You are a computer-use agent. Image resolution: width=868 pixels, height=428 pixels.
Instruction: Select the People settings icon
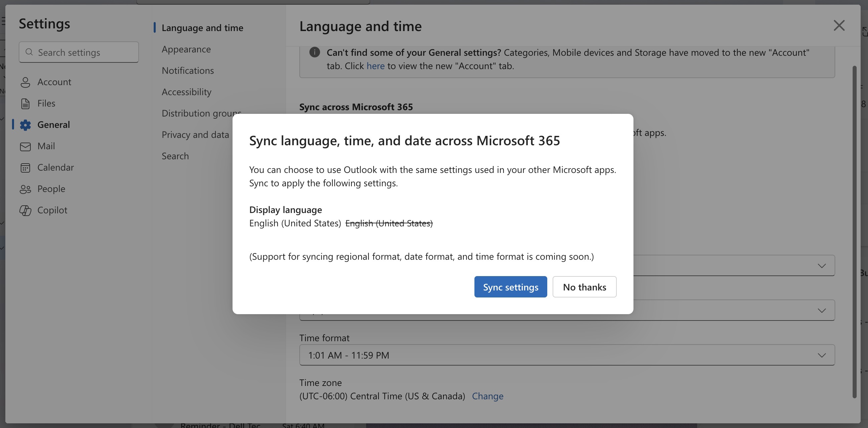coord(26,189)
